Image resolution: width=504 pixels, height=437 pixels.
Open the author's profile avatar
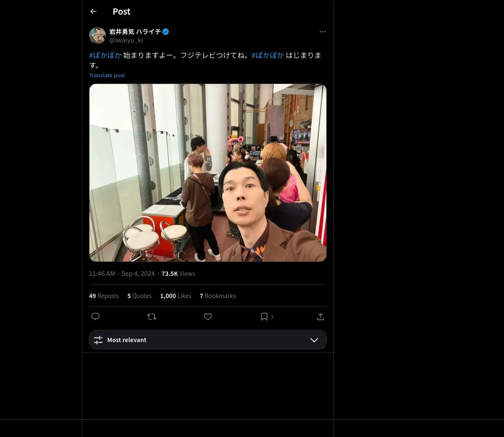click(97, 36)
